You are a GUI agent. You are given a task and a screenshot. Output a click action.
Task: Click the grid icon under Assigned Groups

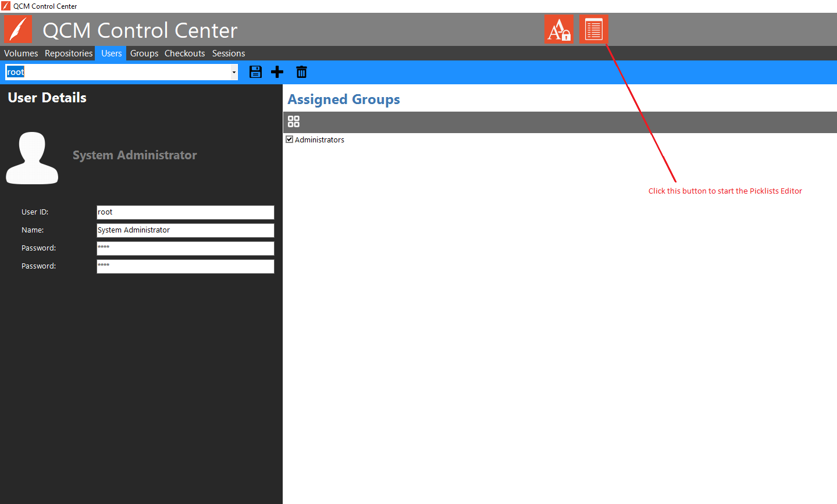coord(294,121)
